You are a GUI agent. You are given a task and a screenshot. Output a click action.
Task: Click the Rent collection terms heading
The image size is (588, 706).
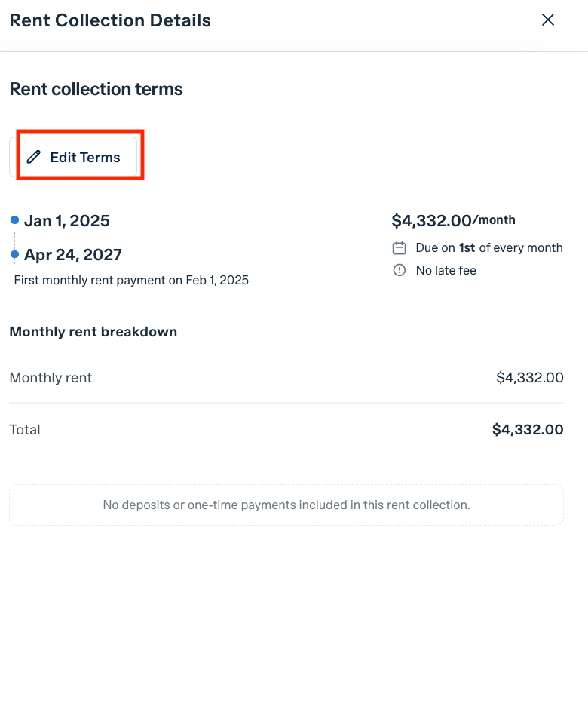(96, 89)
